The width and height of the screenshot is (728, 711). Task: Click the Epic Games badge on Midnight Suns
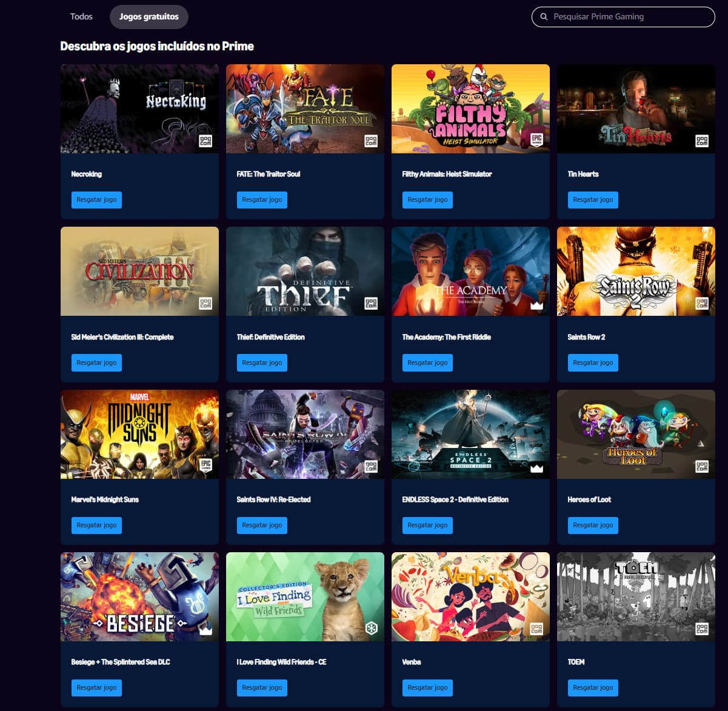point(205,466)
